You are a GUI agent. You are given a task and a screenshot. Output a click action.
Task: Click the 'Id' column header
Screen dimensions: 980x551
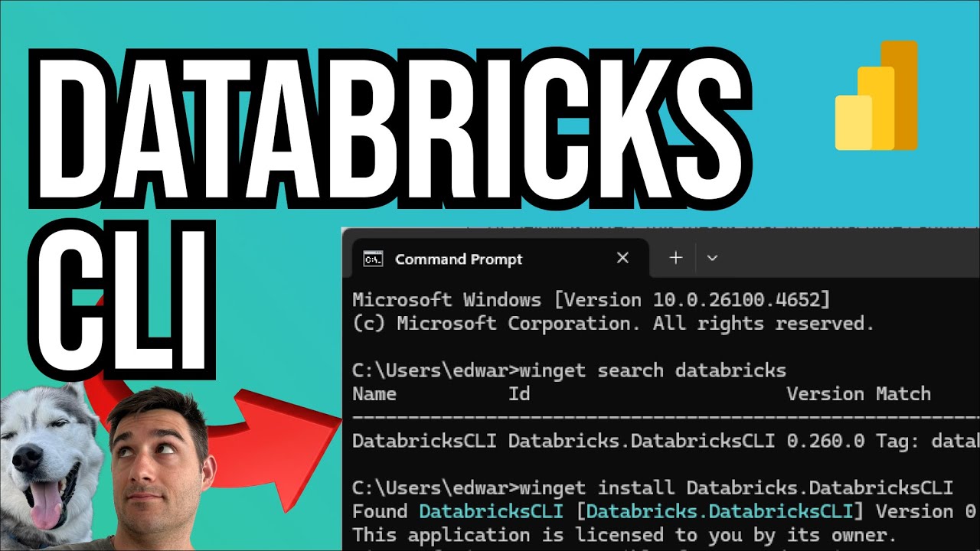pos(519,394)
